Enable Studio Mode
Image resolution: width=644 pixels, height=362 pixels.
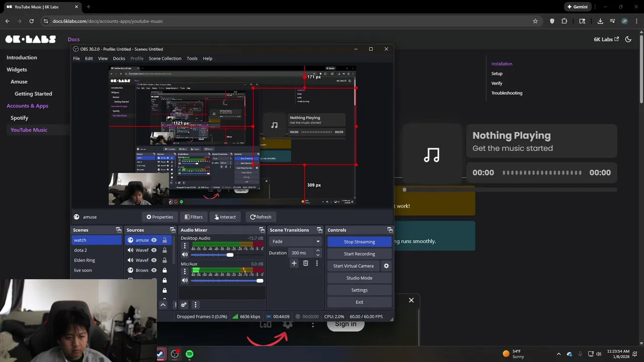pos(359,278)
